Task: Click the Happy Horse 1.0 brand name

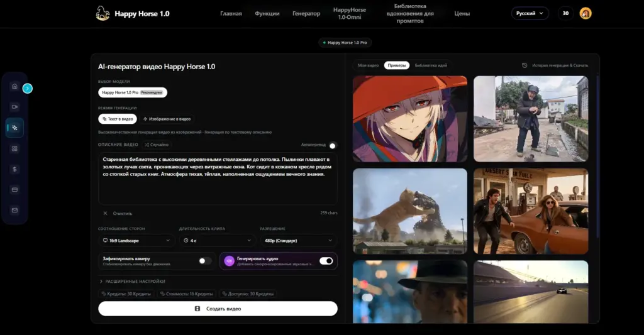Action: click(x=142, y=14)
